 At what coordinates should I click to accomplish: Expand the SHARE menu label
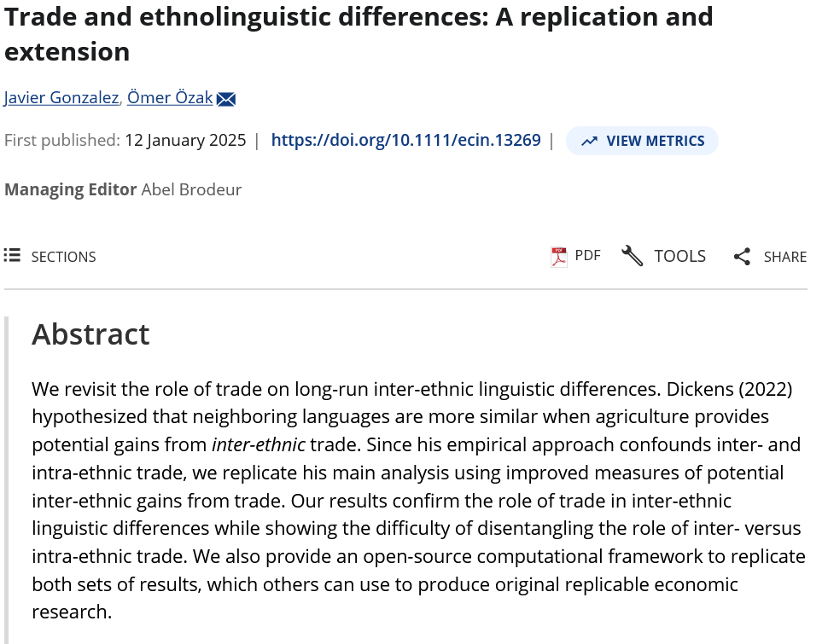point(784,257)
